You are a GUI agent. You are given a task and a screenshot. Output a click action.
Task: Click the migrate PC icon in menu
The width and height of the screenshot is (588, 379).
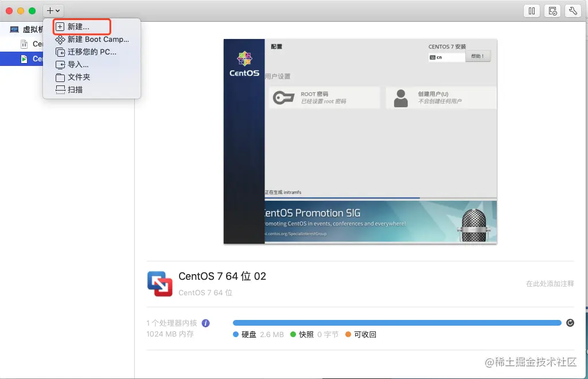(x=60, y=52)
